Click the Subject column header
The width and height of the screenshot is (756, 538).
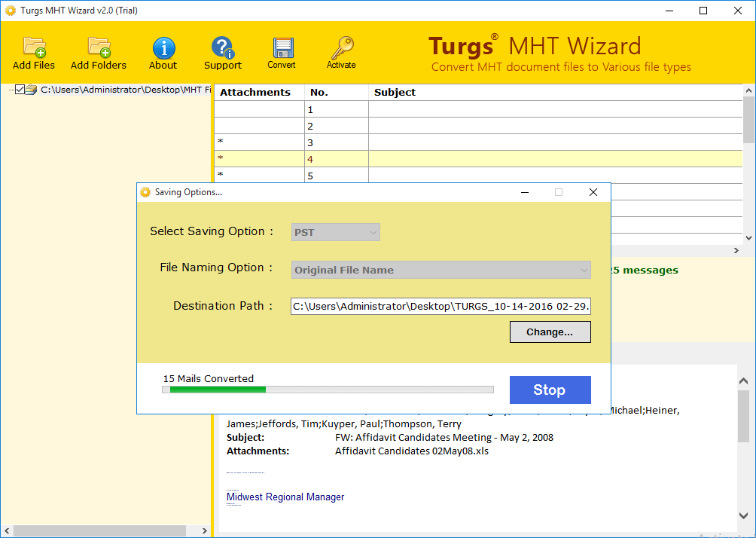[x=395, y=92]
